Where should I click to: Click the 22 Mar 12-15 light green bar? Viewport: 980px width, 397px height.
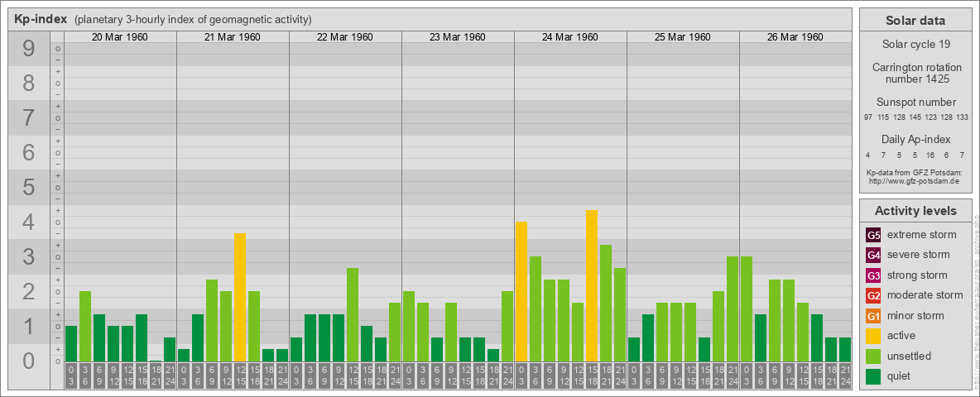353,314
